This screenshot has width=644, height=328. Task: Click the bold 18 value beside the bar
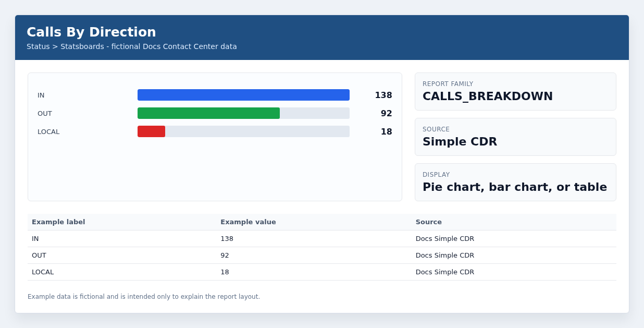[x=387, y=131]
